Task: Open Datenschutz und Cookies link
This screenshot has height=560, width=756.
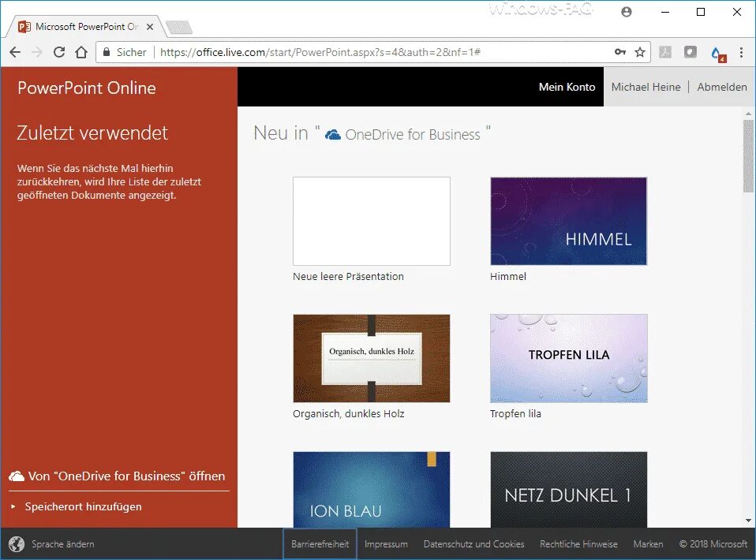Action: (x=474, y=544)
